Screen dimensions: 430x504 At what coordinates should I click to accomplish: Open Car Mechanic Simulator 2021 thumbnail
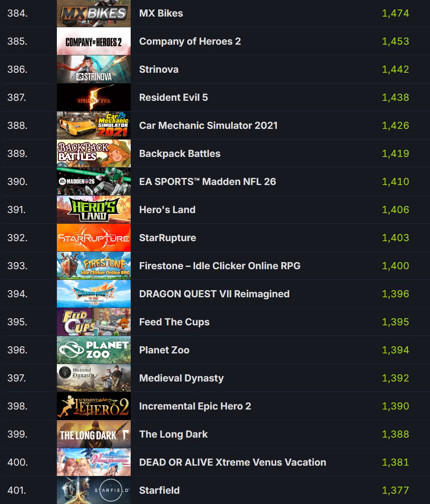tap(94, 126)
